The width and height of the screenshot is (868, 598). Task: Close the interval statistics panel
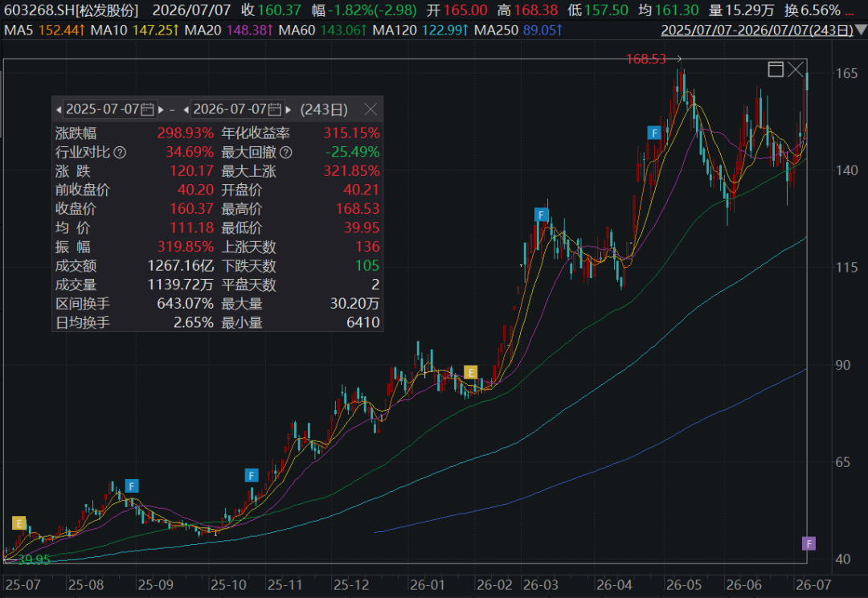tap(371, 109)
